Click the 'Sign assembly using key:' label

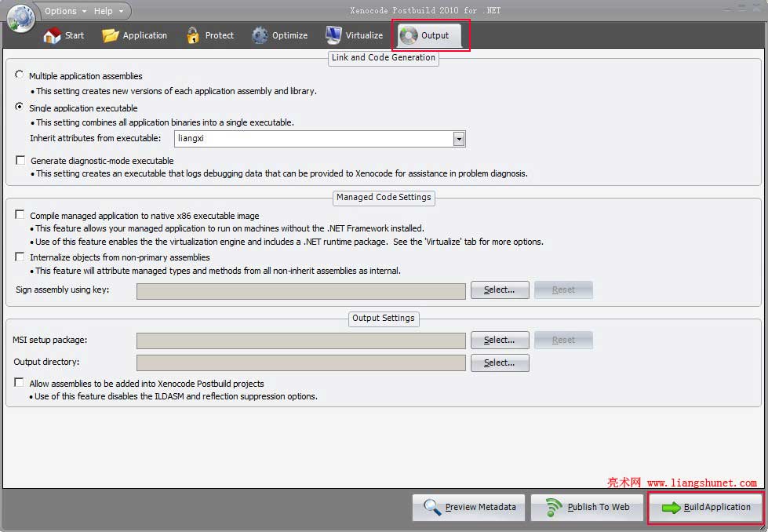point(62,290)
